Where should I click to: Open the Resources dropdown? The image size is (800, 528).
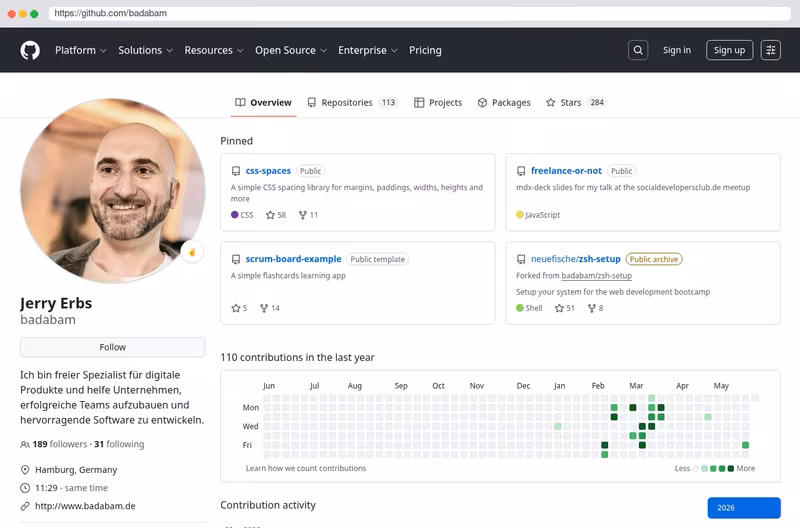tap(214, 50)
